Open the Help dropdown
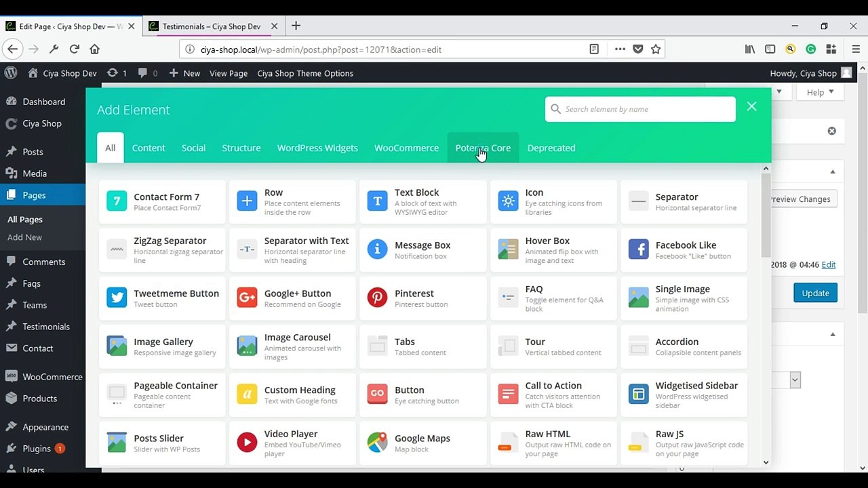The width and height of the screenshot is (868, 488). point(821,92)
